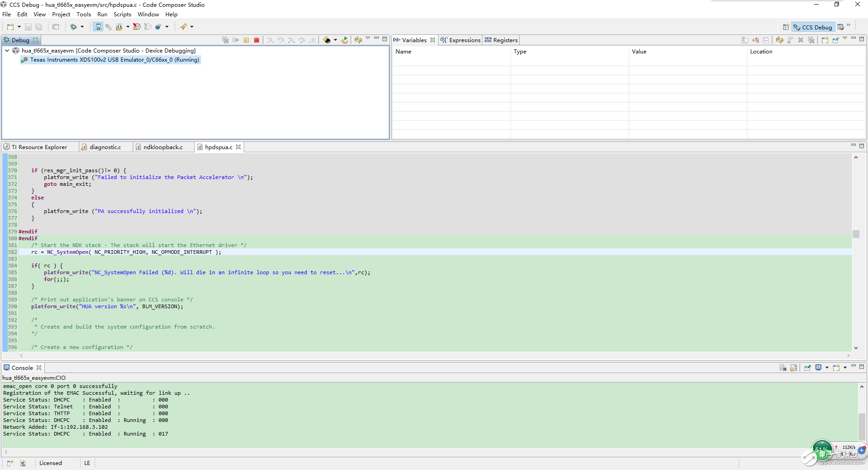Click the Restart icon in Debug toolbar
868x470 pixels.
click(x=345, y=40)
